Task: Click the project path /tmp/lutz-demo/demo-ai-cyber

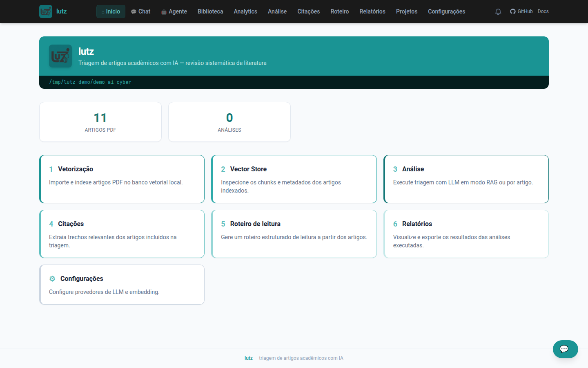Action: (x=90, y=82)
